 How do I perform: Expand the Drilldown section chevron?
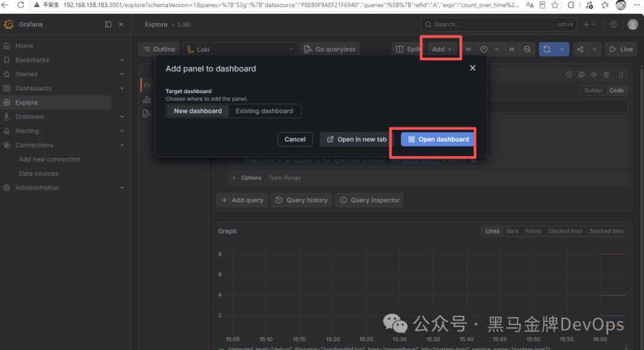pos(122,117)
